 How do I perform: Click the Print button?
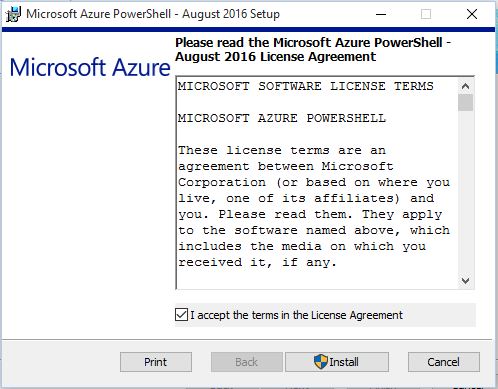coord(156,362)
